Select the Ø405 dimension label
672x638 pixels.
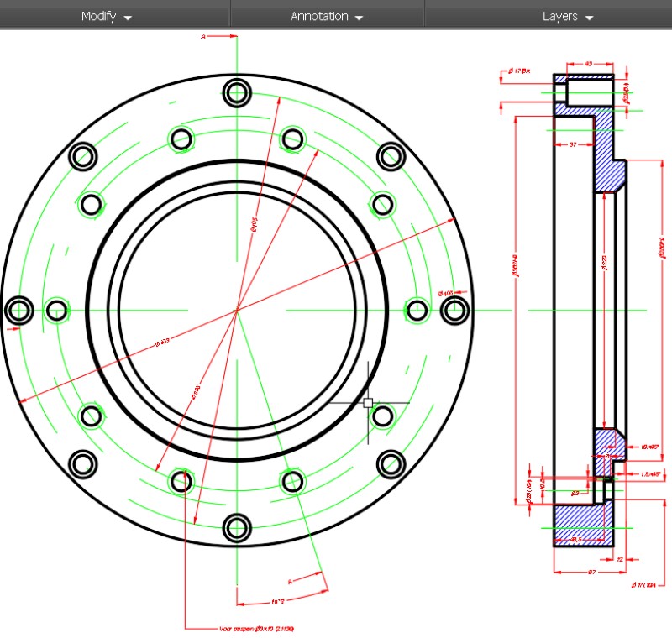pos(446,293)
